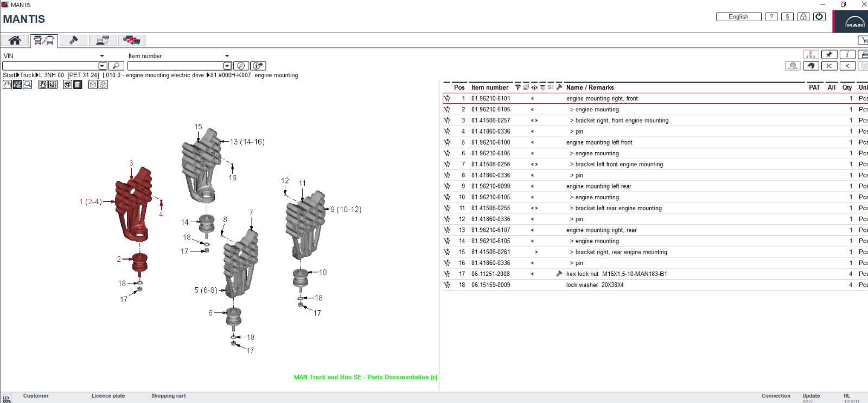Add position 17 hex lock nut to cart
868x403 pixels.
(447, 274)
